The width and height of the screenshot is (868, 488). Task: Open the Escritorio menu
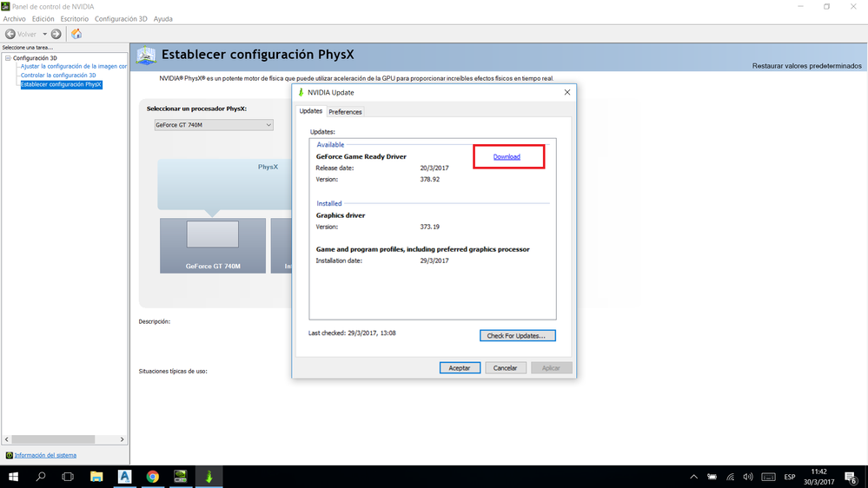[x=74, y=19]
